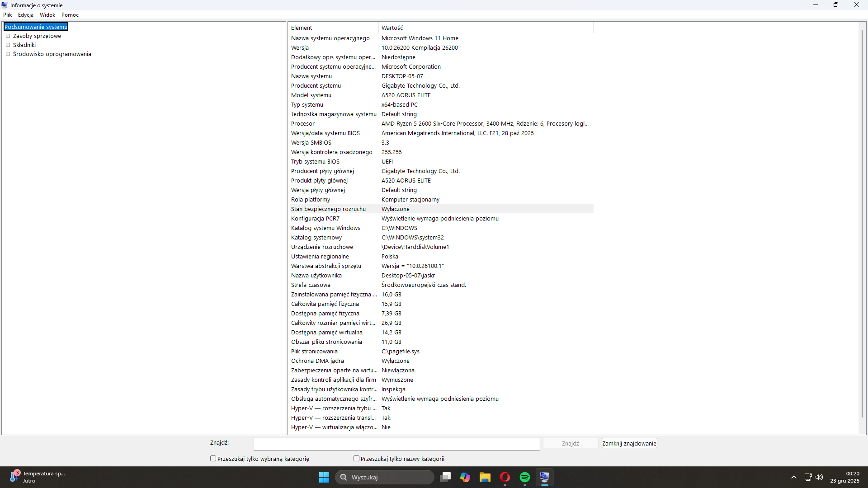The height and width of the screenshot is (488, 868).
Task: Click the app icon in the title bar
Action: pos(5,5)
